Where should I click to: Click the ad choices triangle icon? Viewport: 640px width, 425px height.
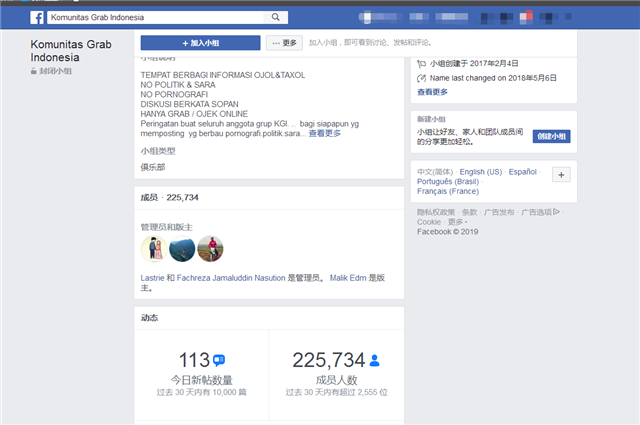pyautogui.click(x=556, y=212)
